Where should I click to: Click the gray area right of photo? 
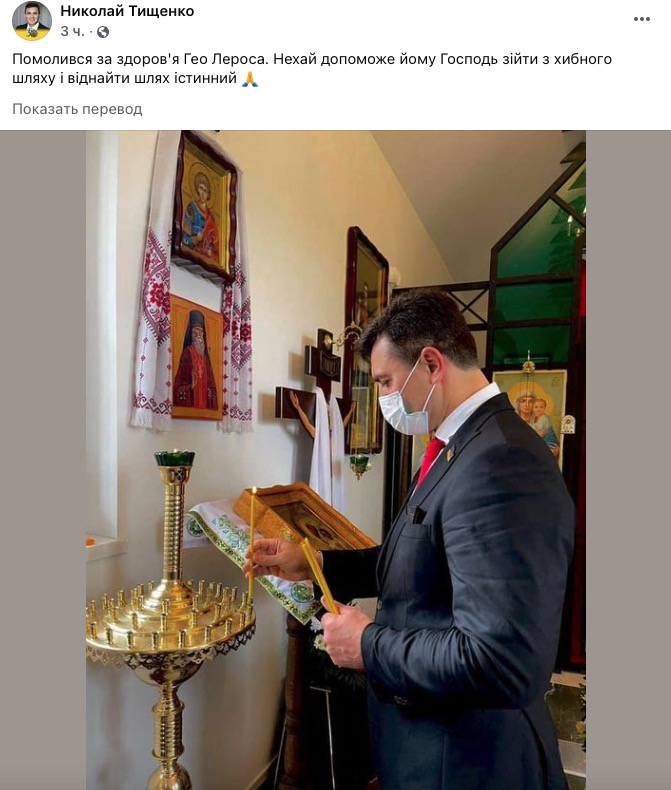tap(628, 460)
